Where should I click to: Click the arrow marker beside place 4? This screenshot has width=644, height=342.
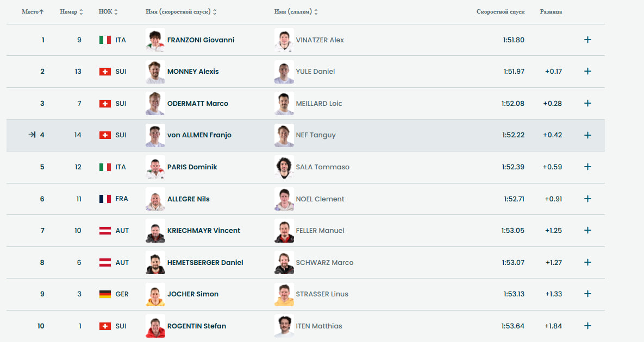pos(32,135)
